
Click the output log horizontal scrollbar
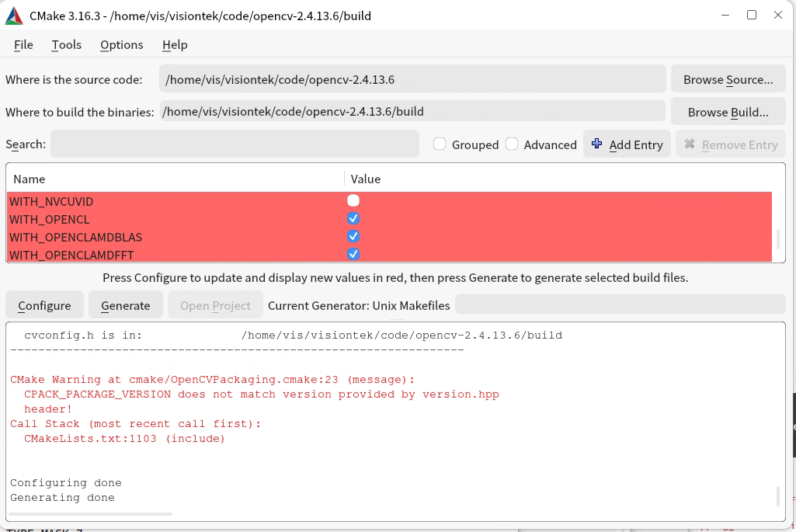click(92, 514)
